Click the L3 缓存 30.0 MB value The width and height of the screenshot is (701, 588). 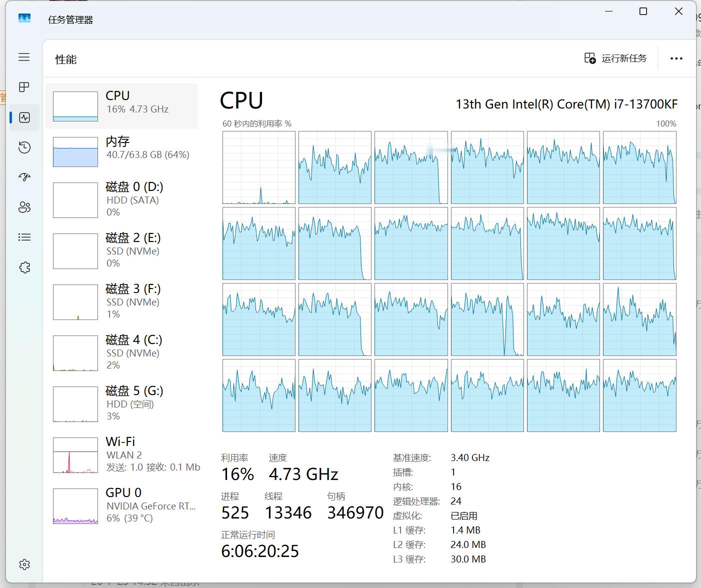468,559
